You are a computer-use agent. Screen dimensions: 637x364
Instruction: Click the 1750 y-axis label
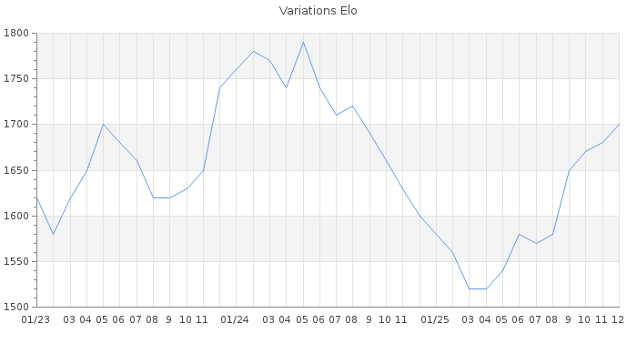[x=16, y=79]
